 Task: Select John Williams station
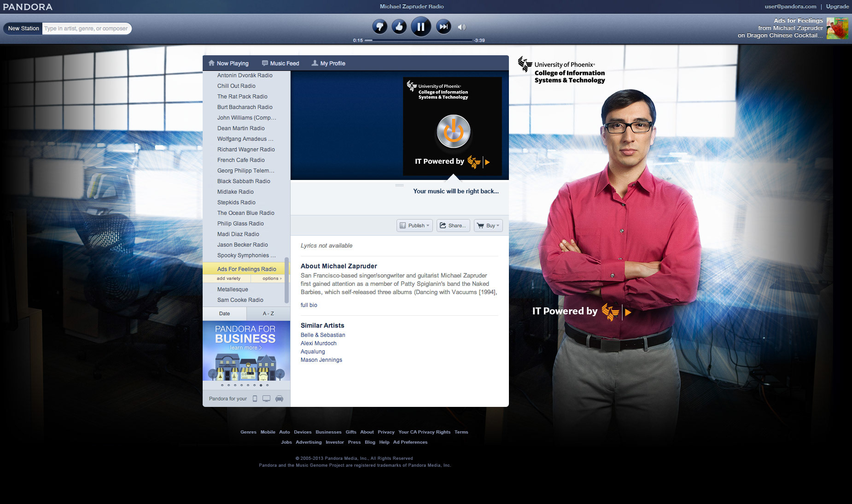[x=247, y=118]
